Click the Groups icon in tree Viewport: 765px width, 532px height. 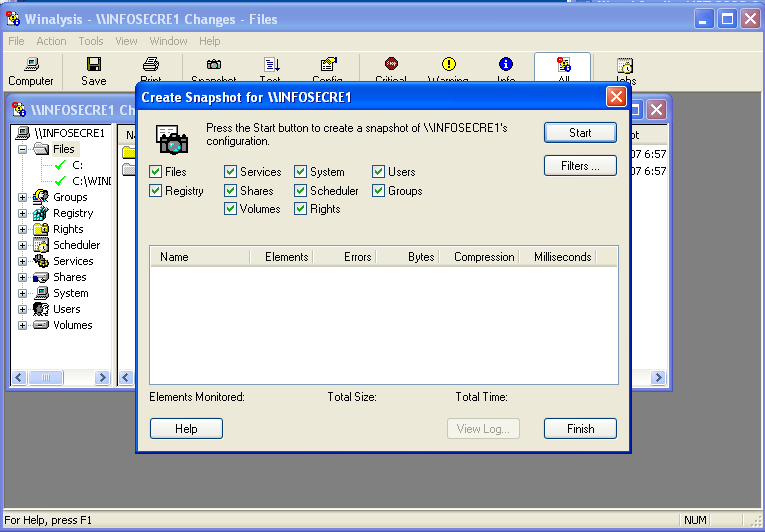[x=40, y=197]
